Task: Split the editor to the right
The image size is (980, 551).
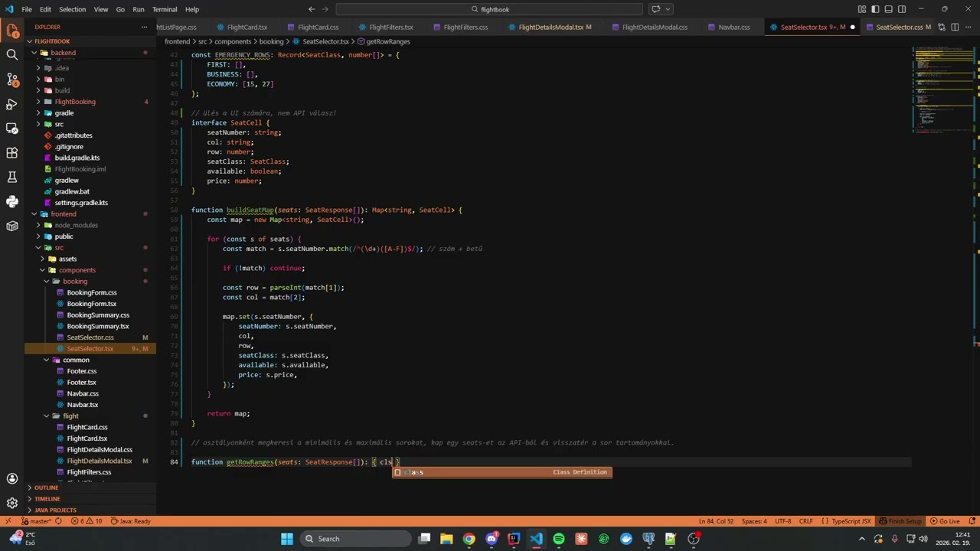Action: [x=954, y=27]
